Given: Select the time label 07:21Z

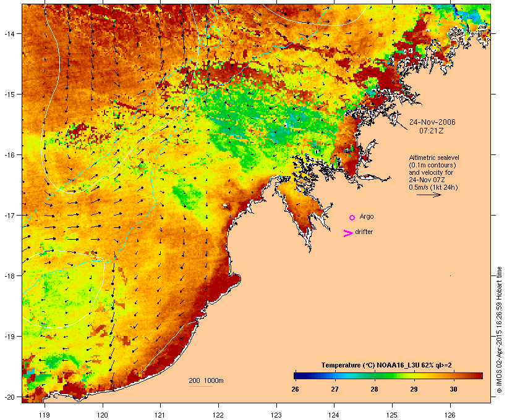Looking at the screenshot, I should (x=432, y=131).
